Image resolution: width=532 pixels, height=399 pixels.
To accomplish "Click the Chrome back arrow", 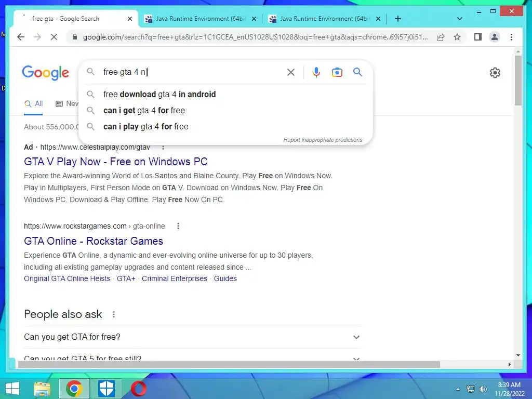I will (21, 37).
